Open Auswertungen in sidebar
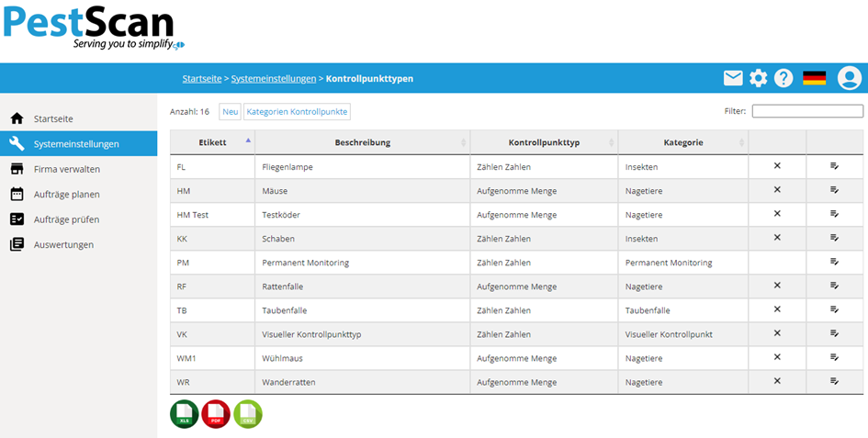 point(79,244)
